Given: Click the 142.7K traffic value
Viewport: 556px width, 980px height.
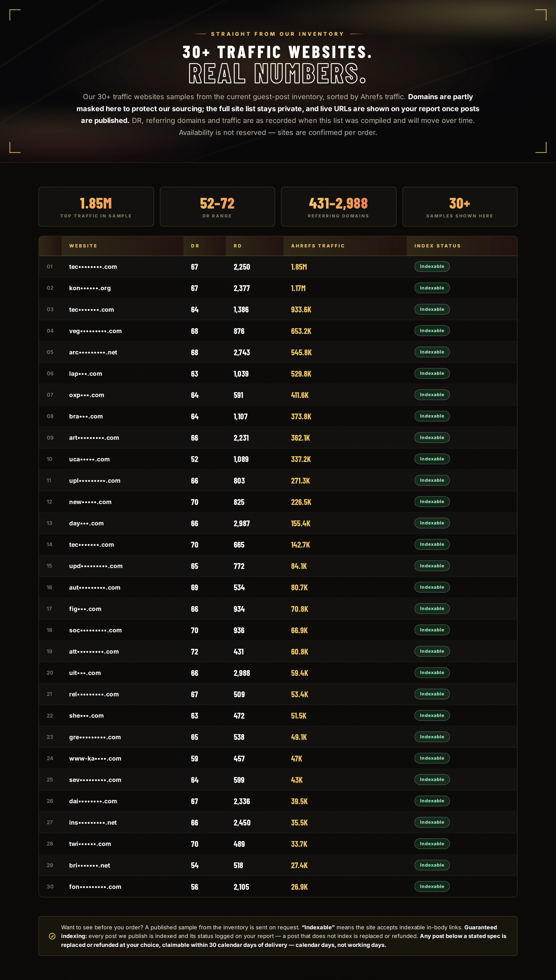Looking at the screenshot, I should coord(300,544).
